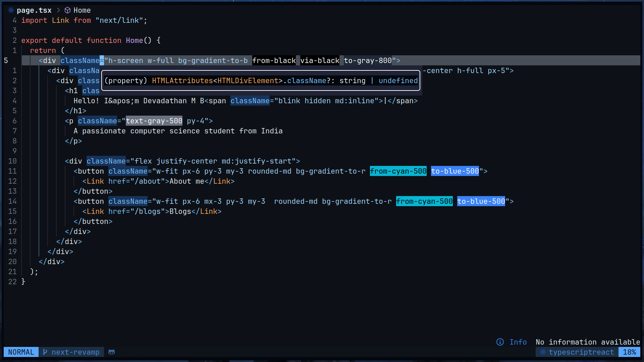This screenshot has height=362, width=644.
Task: Click the git branch icon in statusline
Action: pyautogui.click(x=45, y=352)
